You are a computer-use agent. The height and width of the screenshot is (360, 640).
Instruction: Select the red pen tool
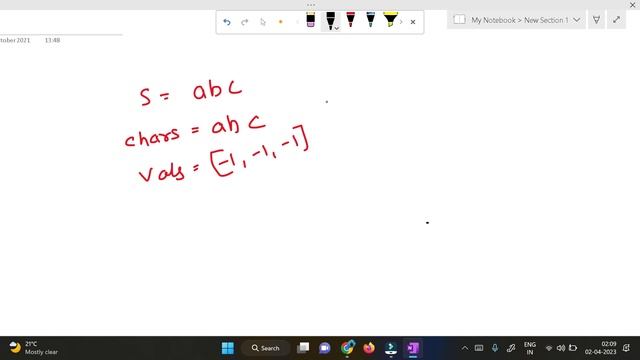tap(351, 20)
